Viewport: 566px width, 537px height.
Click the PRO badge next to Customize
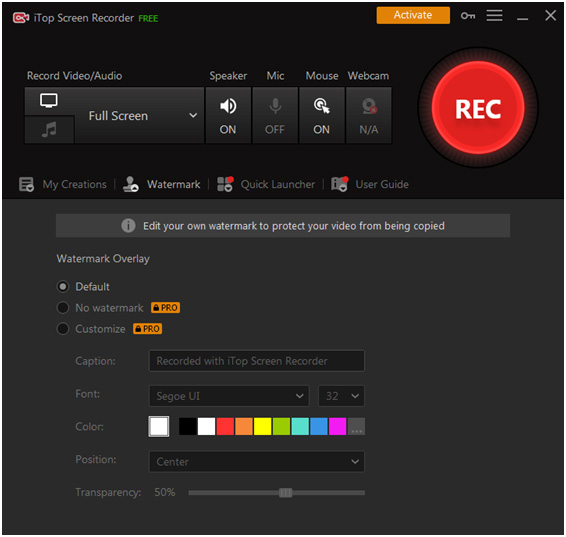pyautogui.click(x=147, y=329)
